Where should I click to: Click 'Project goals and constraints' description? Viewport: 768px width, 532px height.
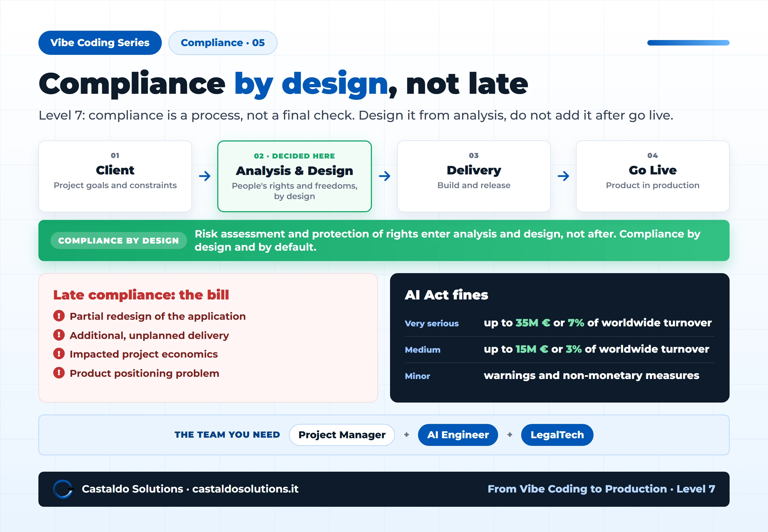click(x=115, y=185)
